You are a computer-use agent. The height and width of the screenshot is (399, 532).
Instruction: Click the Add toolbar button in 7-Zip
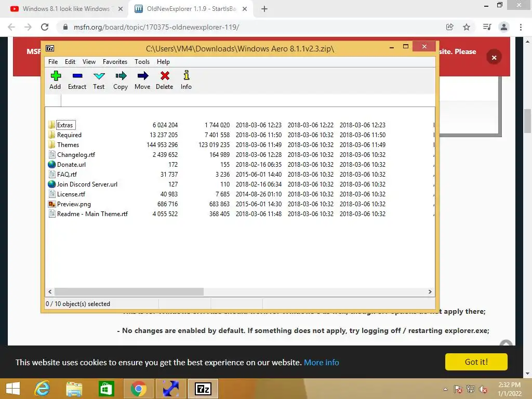(x=55, y=81)
